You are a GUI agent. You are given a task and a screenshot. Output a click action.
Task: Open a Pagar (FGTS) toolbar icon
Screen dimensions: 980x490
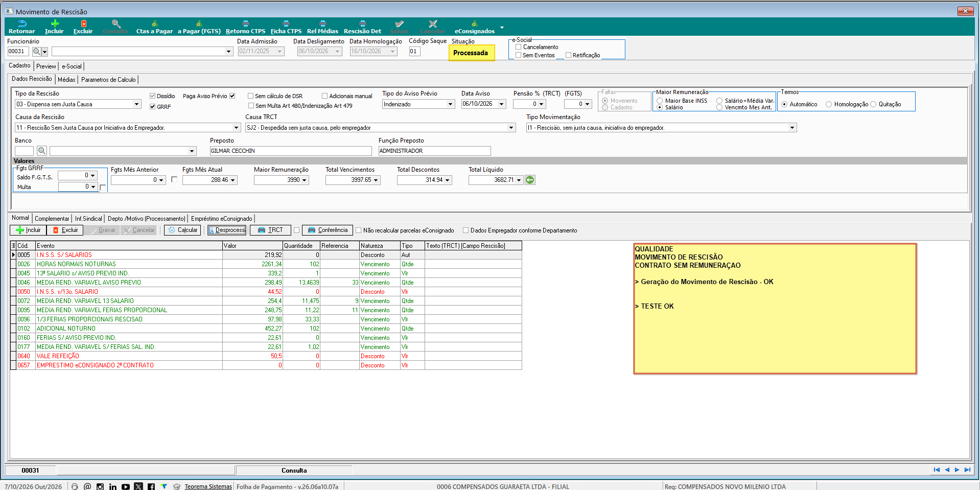(x=199, y=24)
